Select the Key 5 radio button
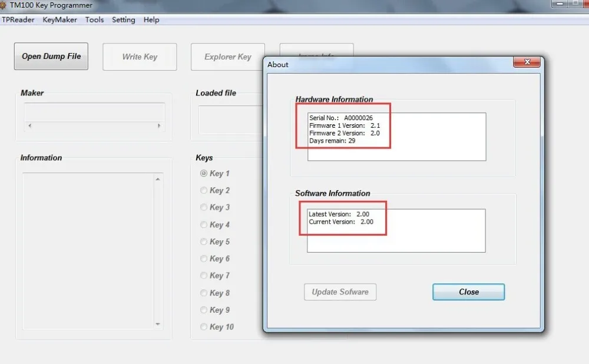Screen dimensions: 589x364 click(204, 241)
